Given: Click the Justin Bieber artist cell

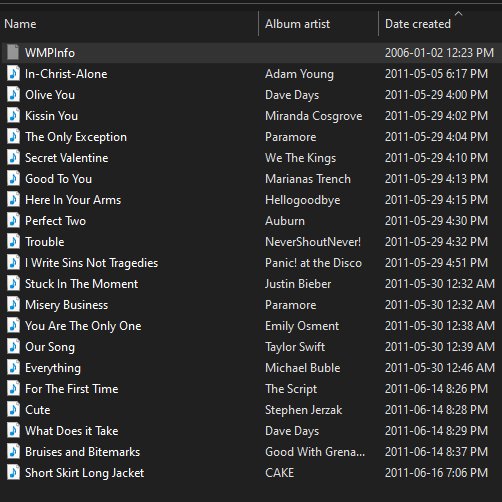Looking at the screenshot, I should point(298,284).
